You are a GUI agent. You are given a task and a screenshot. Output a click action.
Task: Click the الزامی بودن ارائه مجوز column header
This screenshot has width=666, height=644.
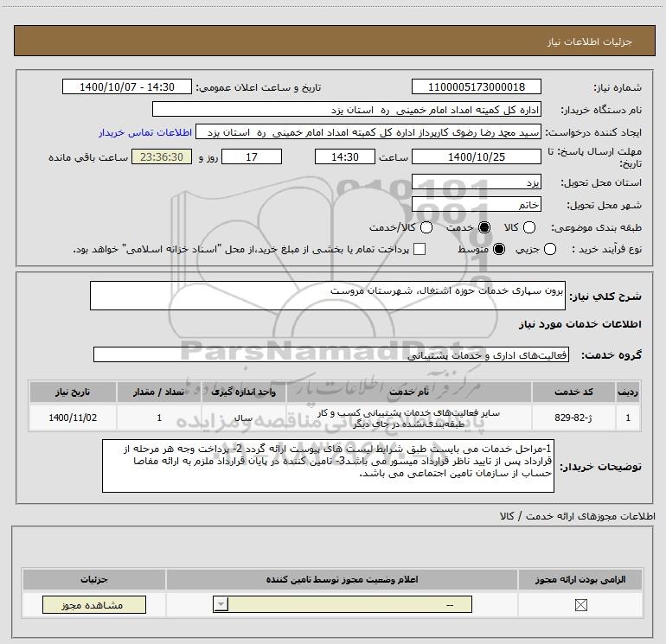point(580,579)
